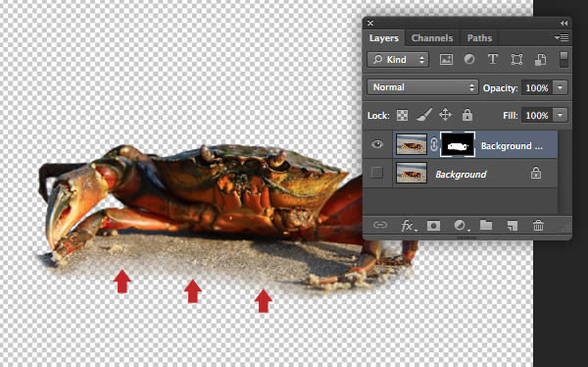Filter for shape layers
This screenshot has height=367, width=588.
click(516, 59)
